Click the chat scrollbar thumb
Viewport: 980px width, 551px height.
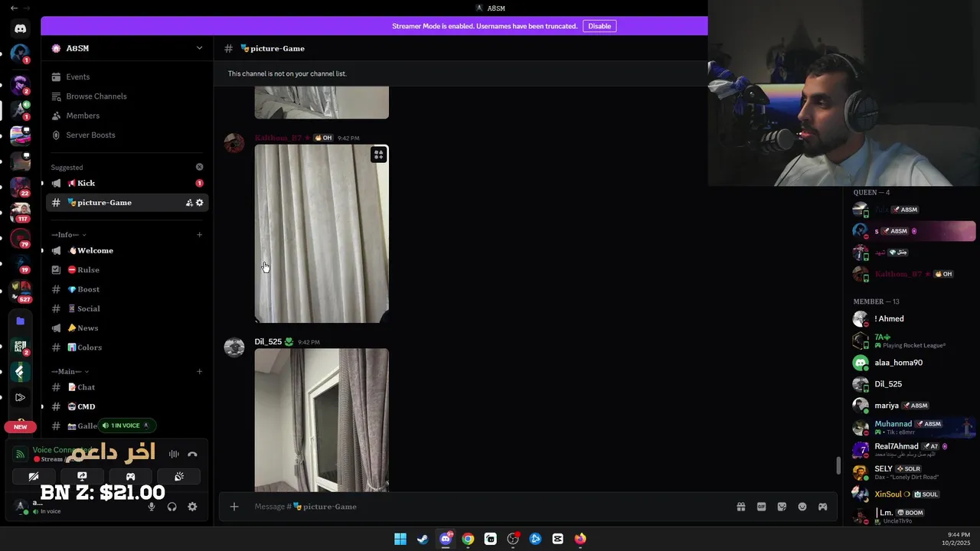pos(838,465)
